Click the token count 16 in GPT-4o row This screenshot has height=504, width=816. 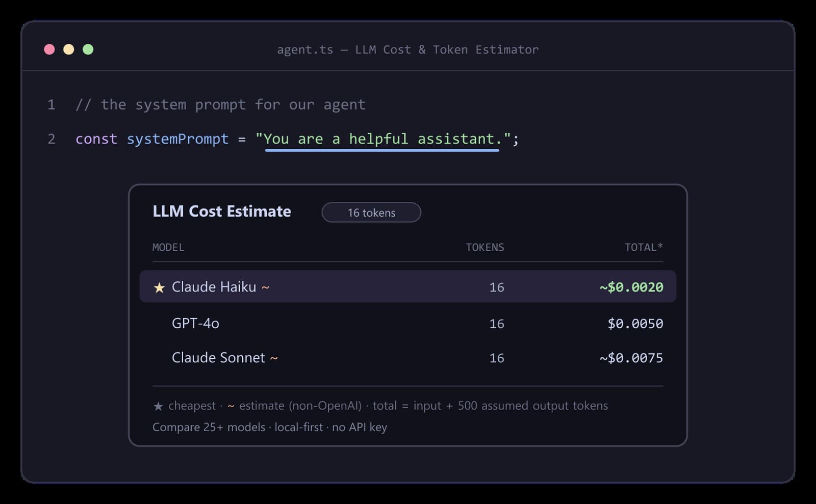click(x=497, y=324)
